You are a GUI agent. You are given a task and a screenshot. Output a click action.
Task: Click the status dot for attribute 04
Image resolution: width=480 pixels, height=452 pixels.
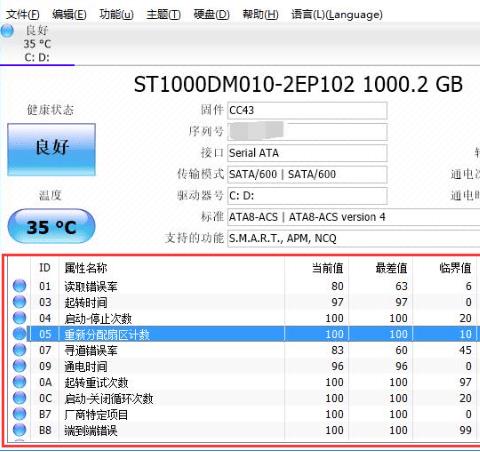19,318
